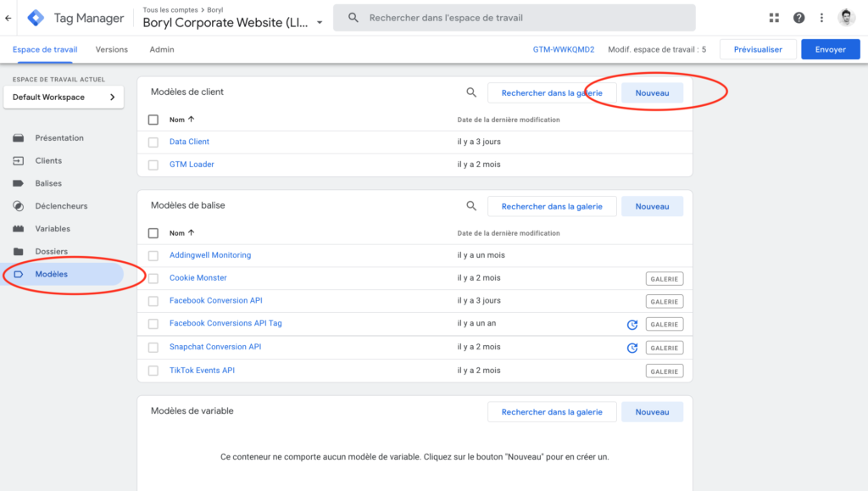Check the Cookie Monster checkbox
The width and height of the screenshot is (868, 491).
click(153, 278)
